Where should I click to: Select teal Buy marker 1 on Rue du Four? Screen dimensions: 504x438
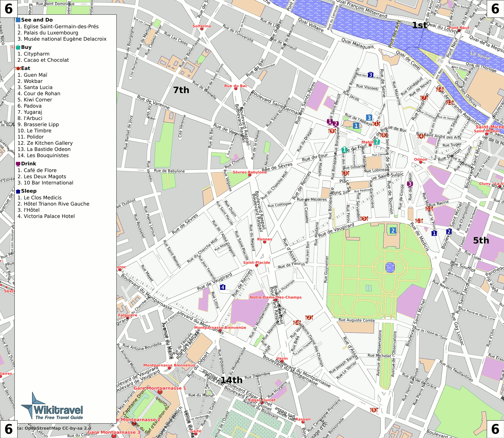click(345, 150)
